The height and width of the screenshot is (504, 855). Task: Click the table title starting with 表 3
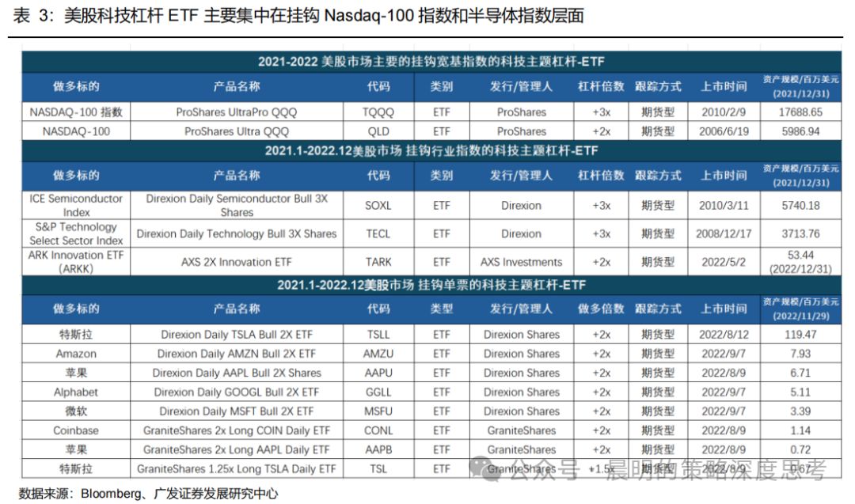coord(298,15)
